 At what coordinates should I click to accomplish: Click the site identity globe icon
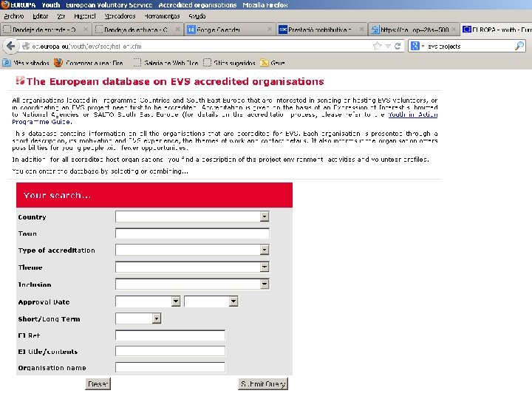(x=26, y=46)
